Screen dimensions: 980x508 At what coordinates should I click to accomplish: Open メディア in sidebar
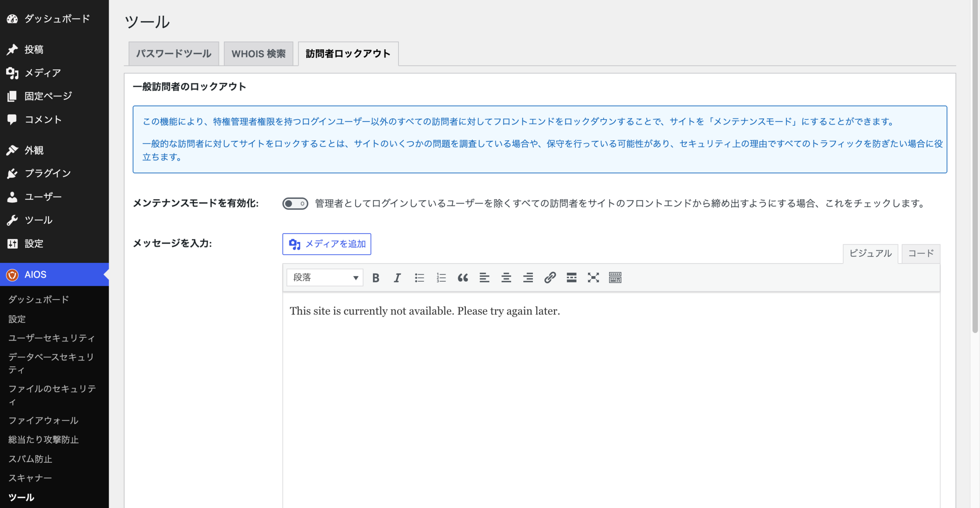tap(54, 73)
